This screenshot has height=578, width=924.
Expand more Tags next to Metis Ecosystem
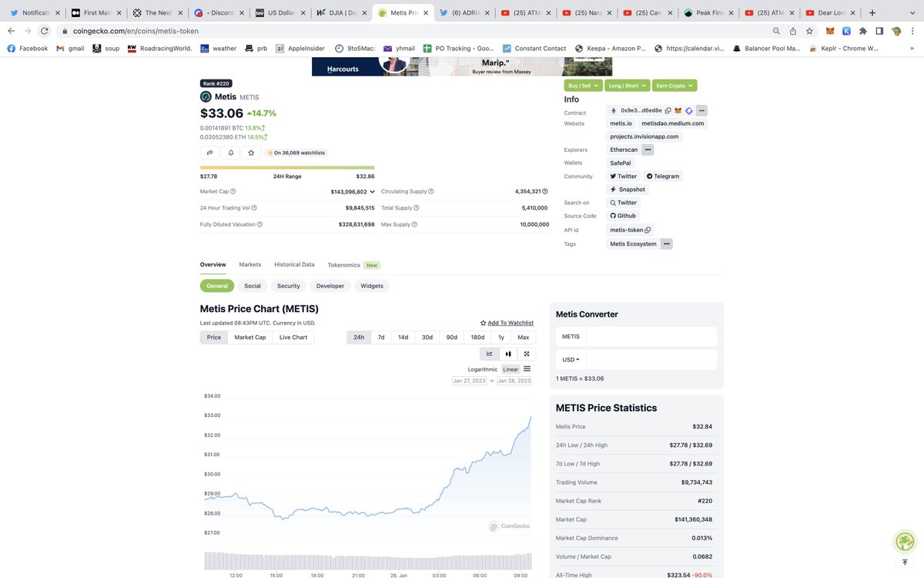coord(666,244)
